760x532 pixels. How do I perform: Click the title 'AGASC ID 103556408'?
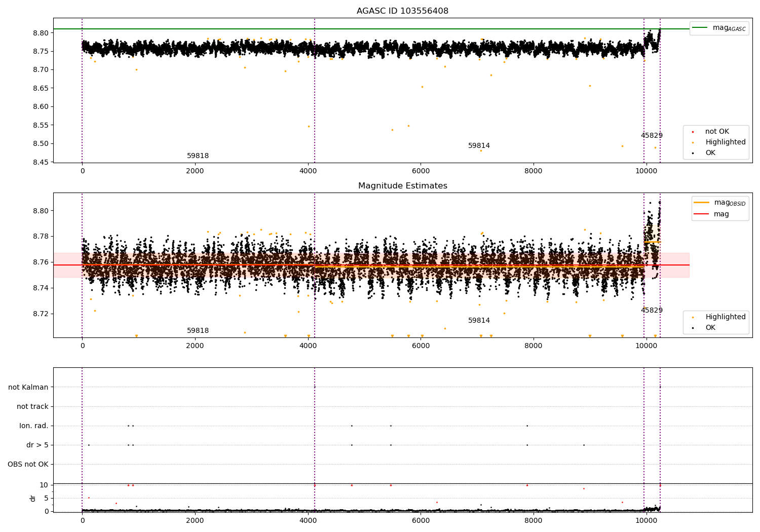[x=402, y=11]
